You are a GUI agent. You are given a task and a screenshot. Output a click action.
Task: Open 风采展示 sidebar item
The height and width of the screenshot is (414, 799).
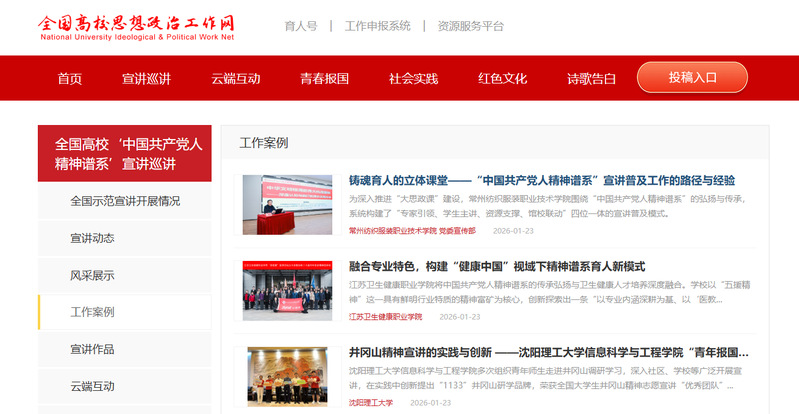click(92, 275)
